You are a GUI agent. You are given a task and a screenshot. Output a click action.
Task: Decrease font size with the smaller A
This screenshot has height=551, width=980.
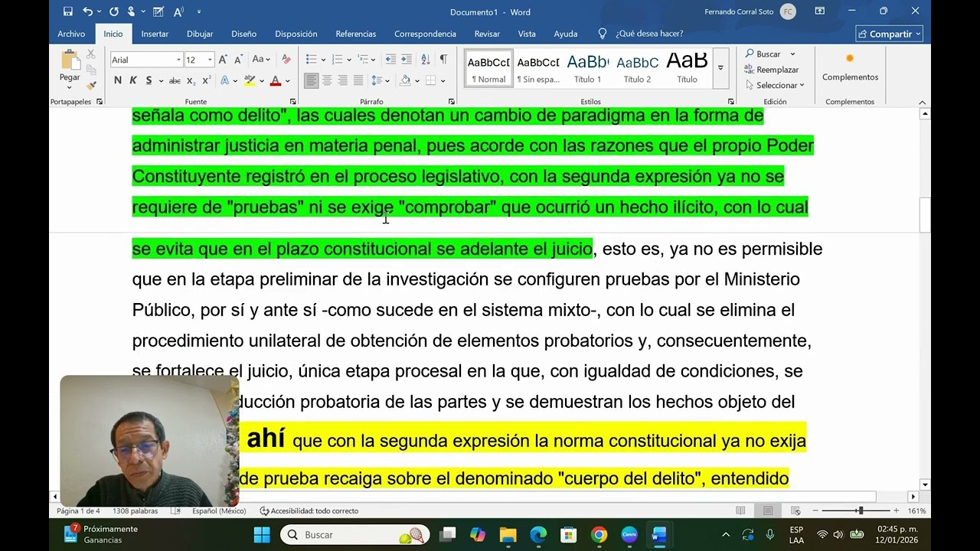point(238,60)
